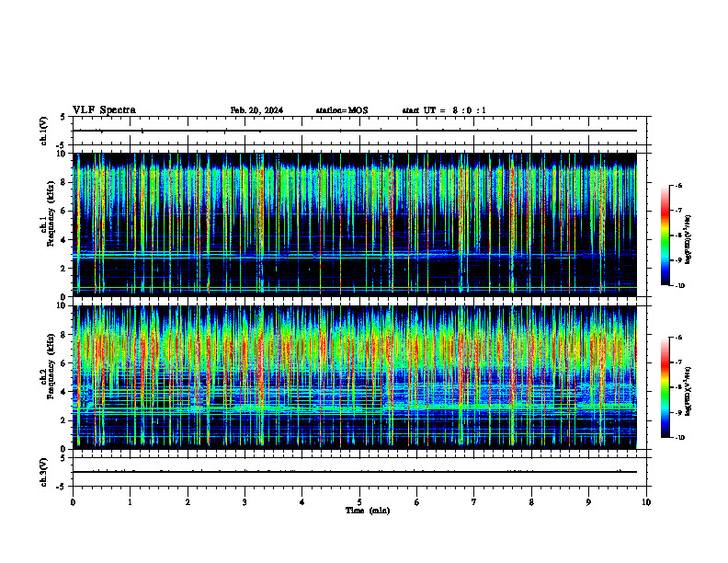Click time axis tick label '2'
The width and height of the screenshot is (728, 563).
point(188,502)
